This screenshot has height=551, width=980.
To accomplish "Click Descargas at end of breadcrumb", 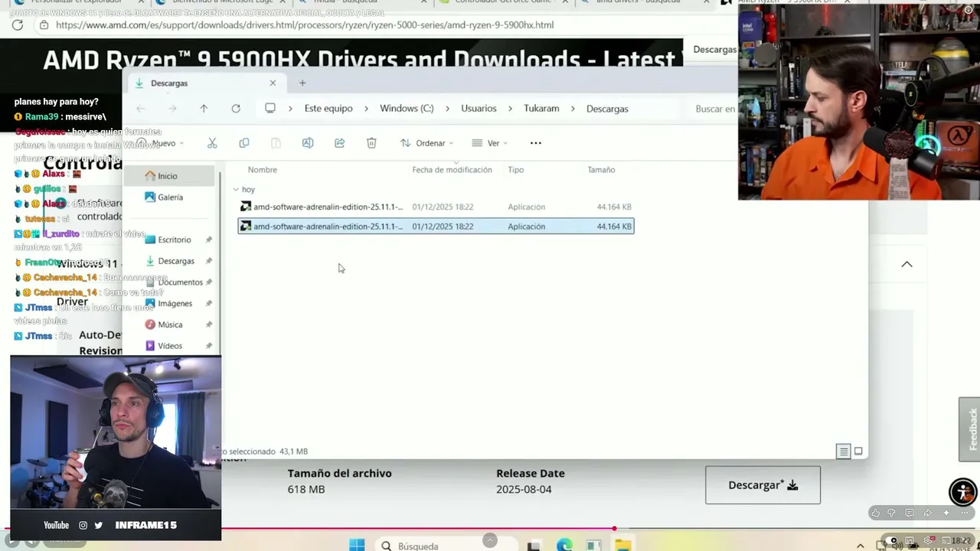I will [x=607, y=109].
